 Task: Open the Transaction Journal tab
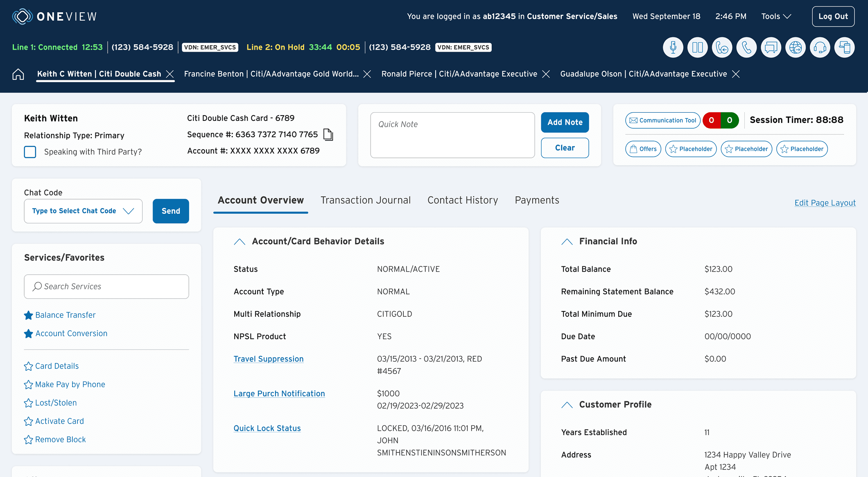pos(366,200)
